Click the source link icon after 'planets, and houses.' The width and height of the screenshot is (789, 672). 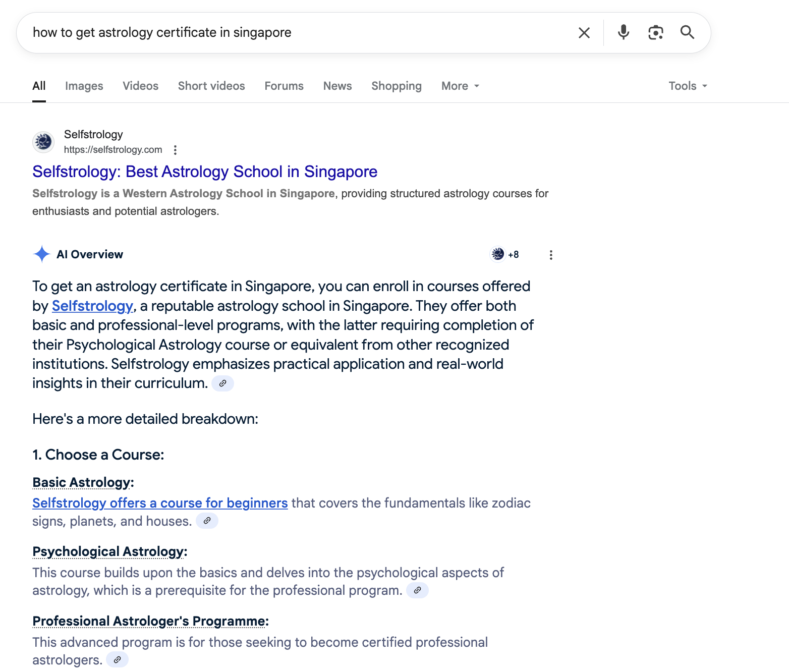pyautogui.click(x=207, y=521)
